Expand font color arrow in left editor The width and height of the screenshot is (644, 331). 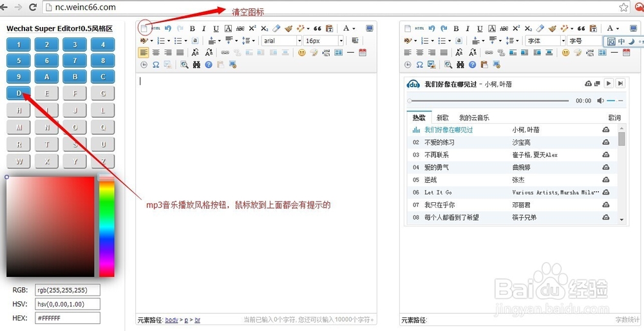pos(354,29)
